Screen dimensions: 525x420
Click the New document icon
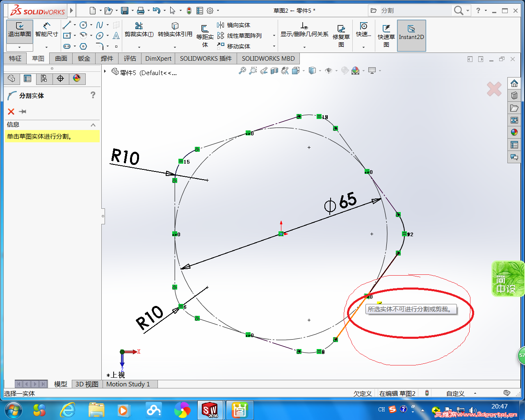pos(93,11)
